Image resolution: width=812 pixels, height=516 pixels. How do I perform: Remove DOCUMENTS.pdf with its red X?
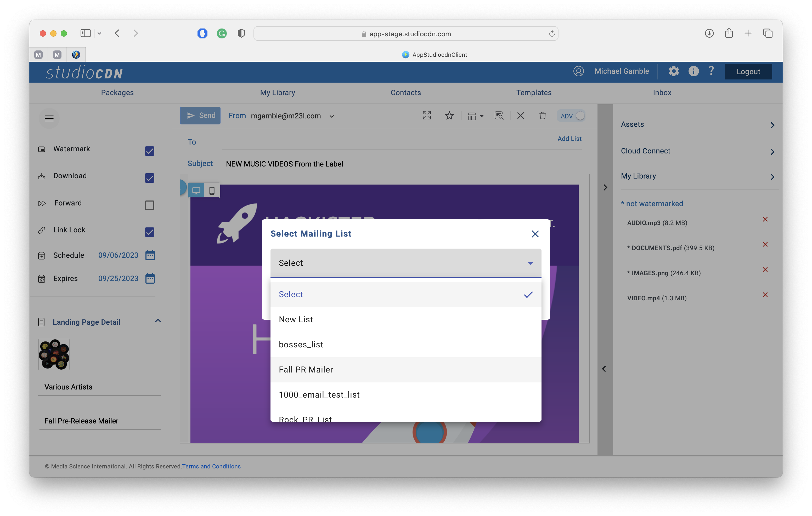click(x=765, y=244)
